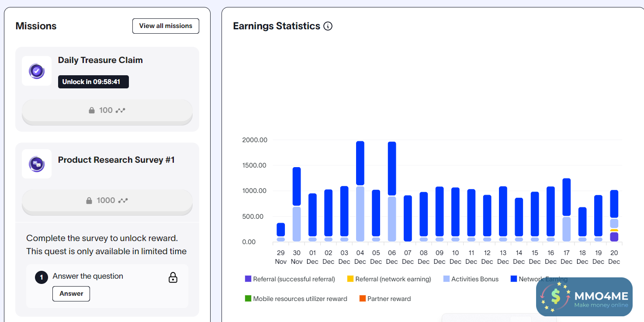The width and height of the screenshot is (644, 322).
Task: Click the Network Earning bar for 29 Nov
Action: point(281,230)
